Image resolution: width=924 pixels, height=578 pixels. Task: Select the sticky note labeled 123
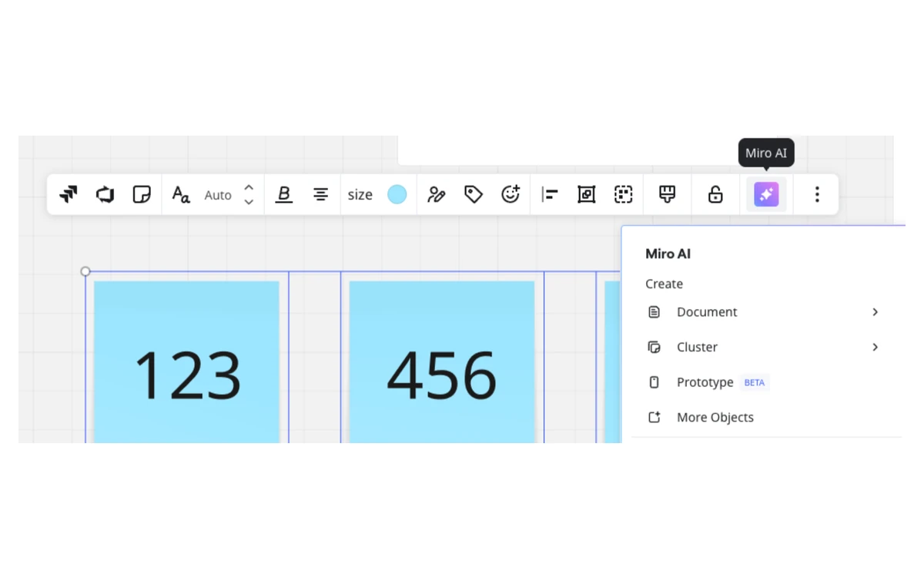pyautogui.click(x=186, y=361)
